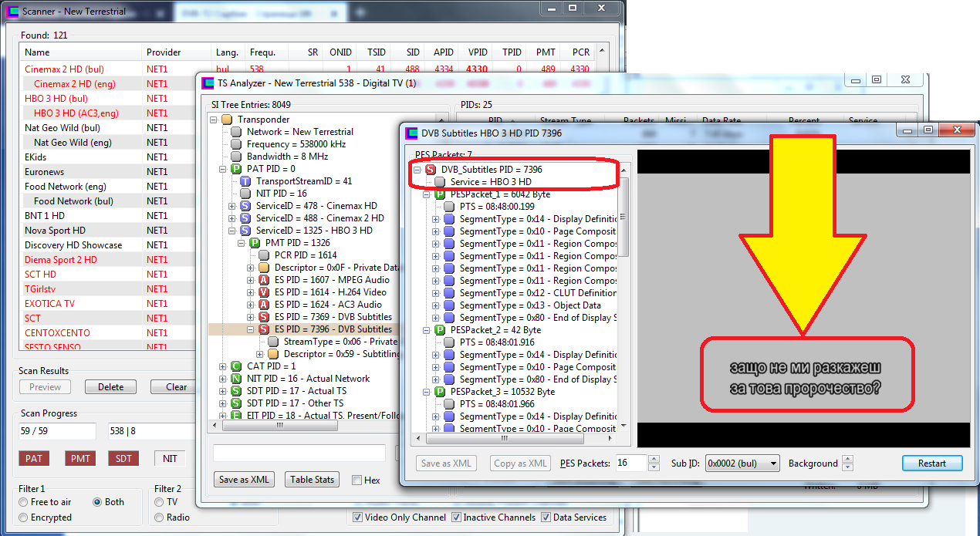The height and width of the screenshot is (536, 980).
Task: Click green P icon of PESPacket_1 = 6042 Byte
Action: click(440, 194)
